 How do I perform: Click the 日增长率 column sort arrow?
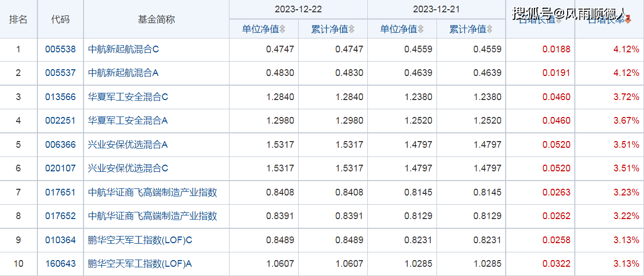click(x=628, y=19)
